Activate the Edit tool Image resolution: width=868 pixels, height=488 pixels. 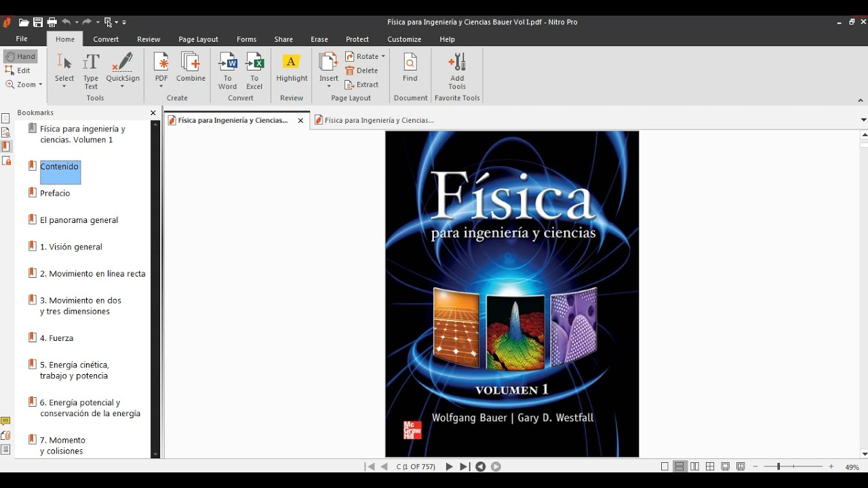coord(18,70)
